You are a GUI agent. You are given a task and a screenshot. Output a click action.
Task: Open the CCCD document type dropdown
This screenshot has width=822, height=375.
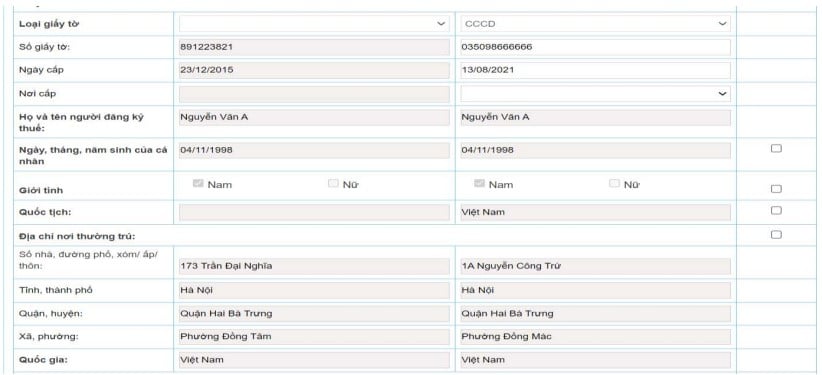(x=595, y=24)
